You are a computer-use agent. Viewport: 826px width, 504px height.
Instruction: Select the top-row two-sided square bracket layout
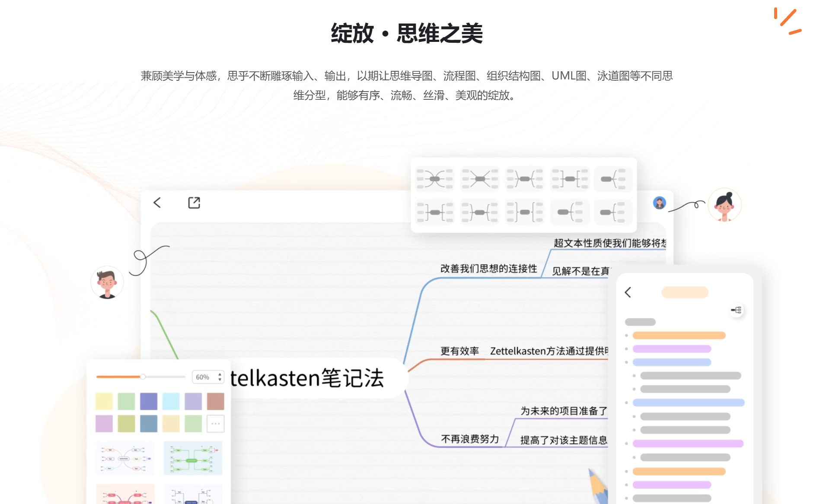pyautogui.click(x=570, y=179)
